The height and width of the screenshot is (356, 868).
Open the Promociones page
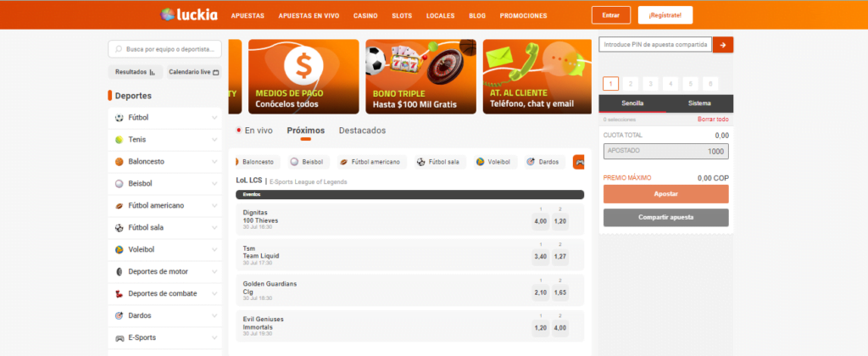tap(523, 16)
